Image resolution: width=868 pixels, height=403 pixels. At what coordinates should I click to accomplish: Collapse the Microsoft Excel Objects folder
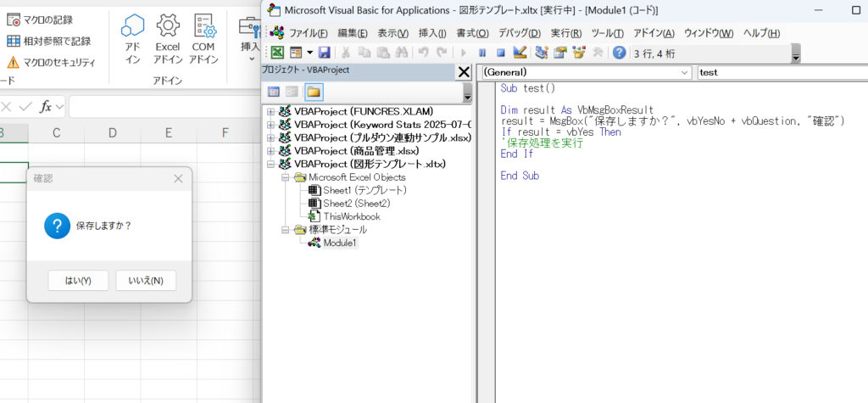[285, 177]
